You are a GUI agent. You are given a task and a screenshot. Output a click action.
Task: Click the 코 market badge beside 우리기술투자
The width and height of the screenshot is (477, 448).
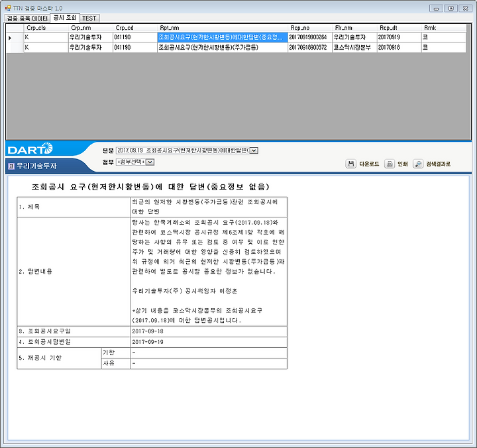(11, 166)
